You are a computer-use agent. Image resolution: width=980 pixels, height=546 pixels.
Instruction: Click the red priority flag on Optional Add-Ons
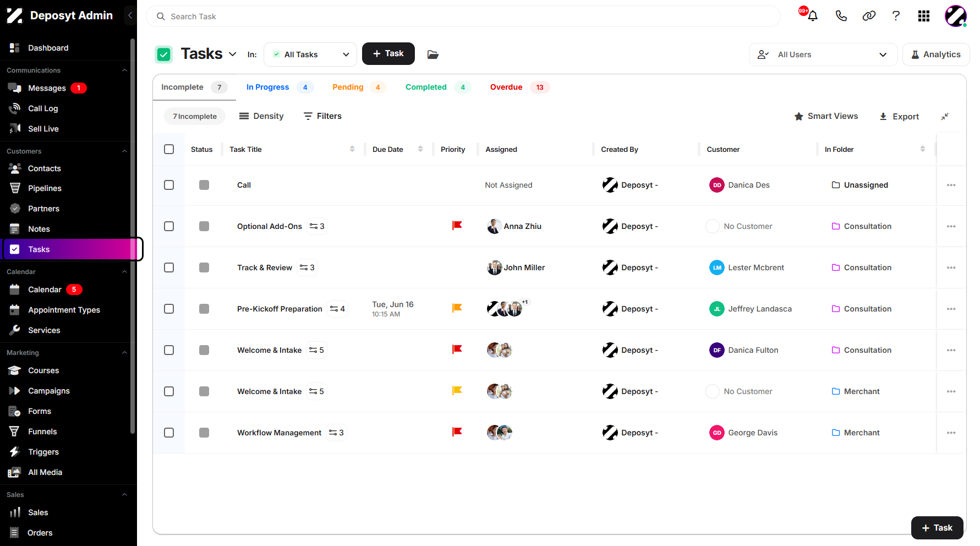(457, 226)
